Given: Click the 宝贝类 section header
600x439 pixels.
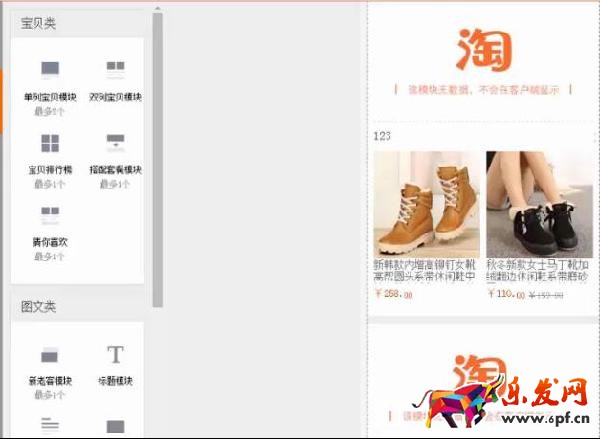Looking at the screenshot, I should tap(39, 23).
